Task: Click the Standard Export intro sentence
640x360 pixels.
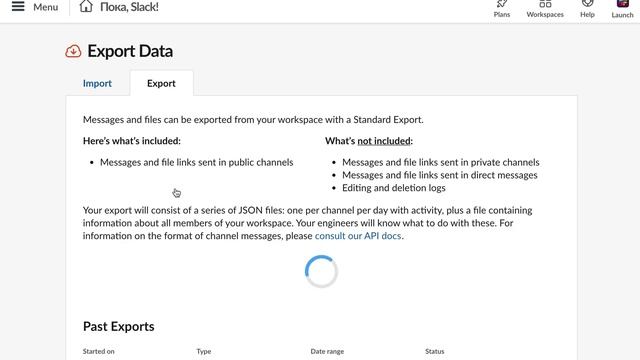Action: click(253, 120)
